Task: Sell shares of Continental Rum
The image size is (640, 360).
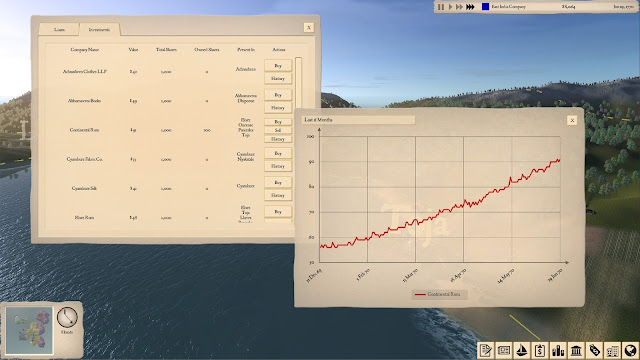Action: (278, 130)
